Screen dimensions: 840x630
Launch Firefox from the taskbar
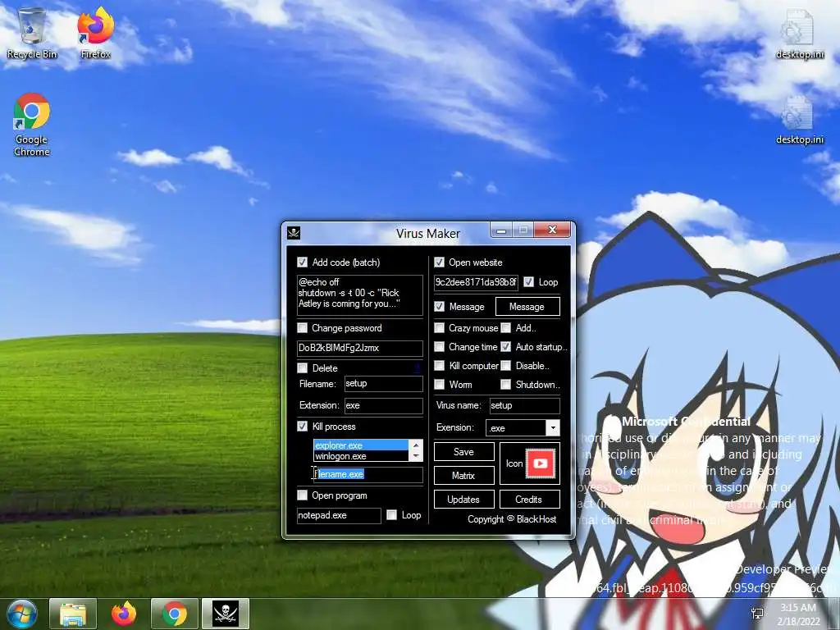[x=124, y=614]
